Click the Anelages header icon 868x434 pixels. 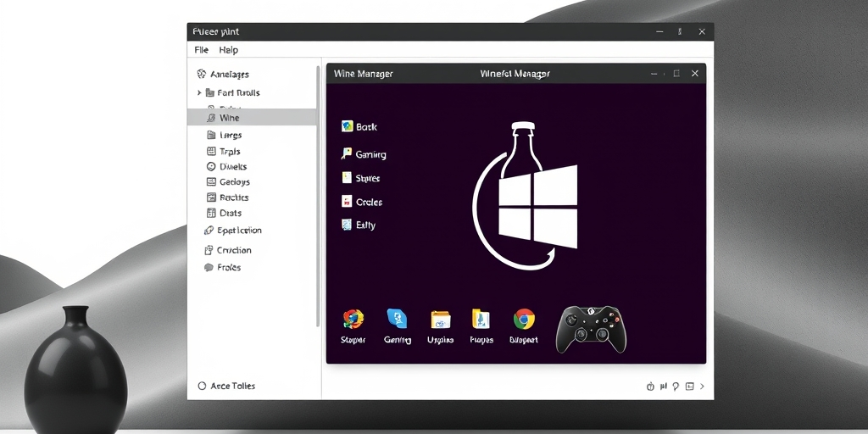pyautogui.click(x=202, y=75)
